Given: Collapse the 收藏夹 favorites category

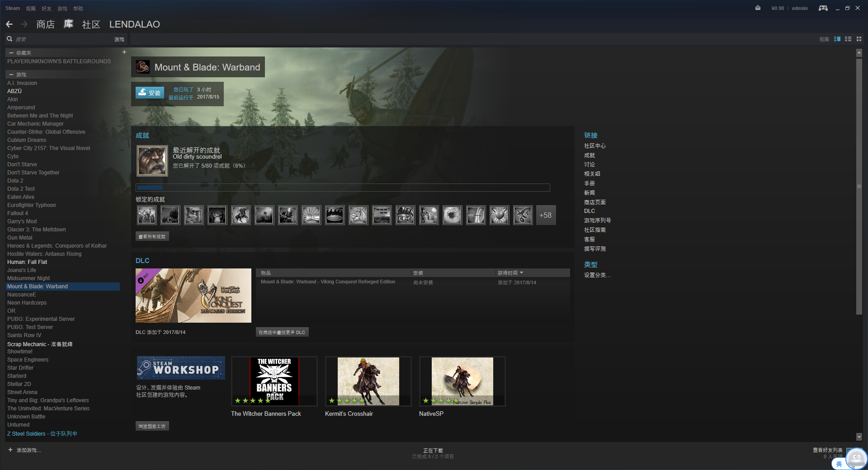Looking at the screenshot, I should (11, 53).
